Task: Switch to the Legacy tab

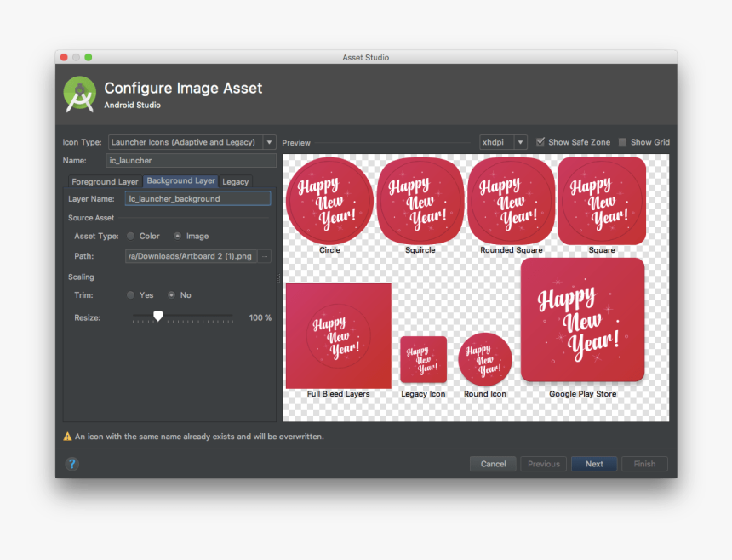Action: (x=236, y=181)
